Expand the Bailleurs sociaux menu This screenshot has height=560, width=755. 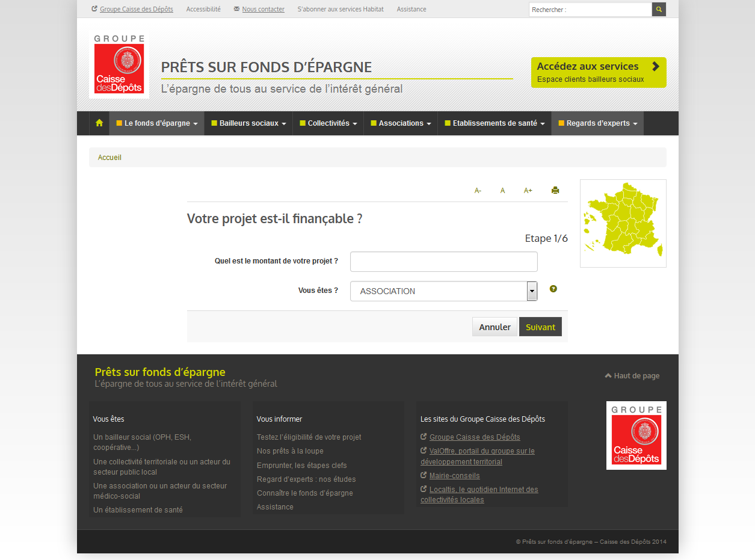tap(248, 123)
